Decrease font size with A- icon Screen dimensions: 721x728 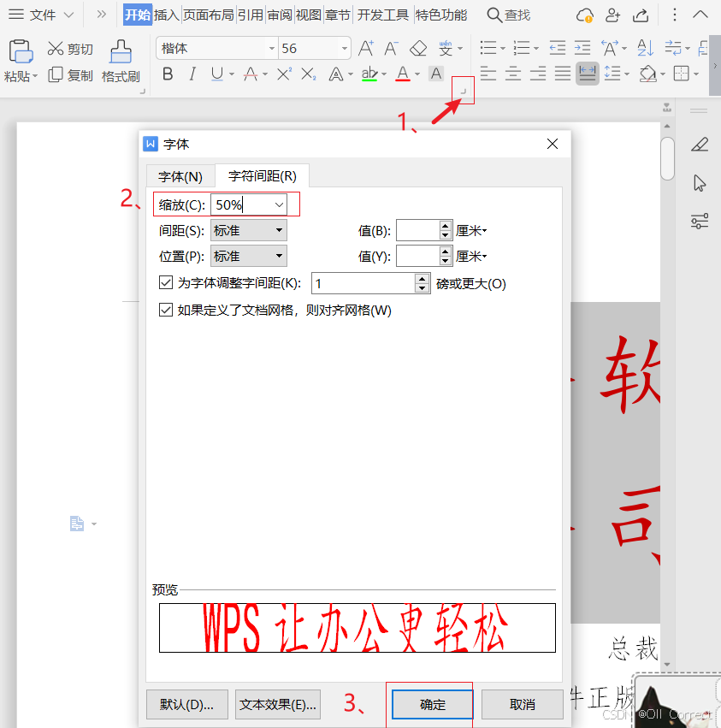391,48
